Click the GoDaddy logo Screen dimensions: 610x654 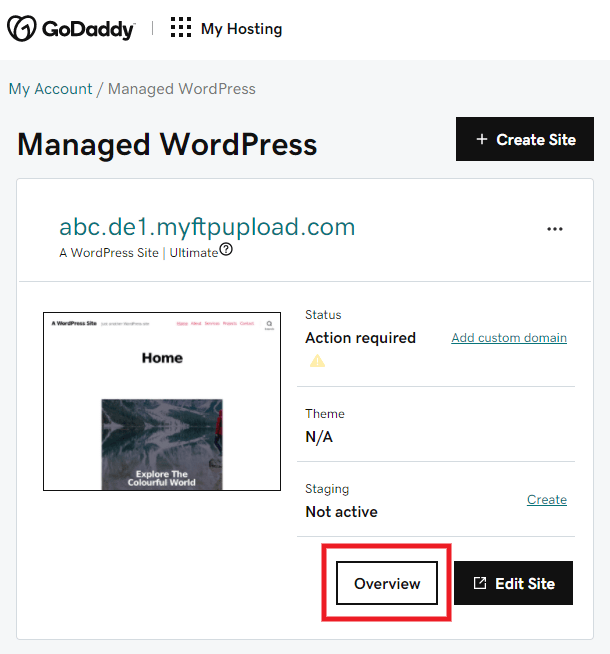tap(71, 29)
